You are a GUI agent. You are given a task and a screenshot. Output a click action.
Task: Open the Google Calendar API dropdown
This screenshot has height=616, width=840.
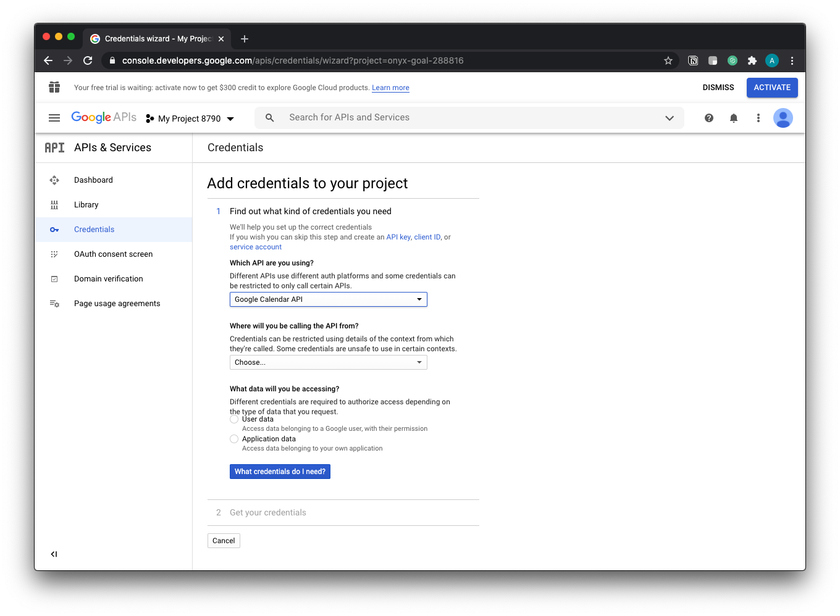328,299
